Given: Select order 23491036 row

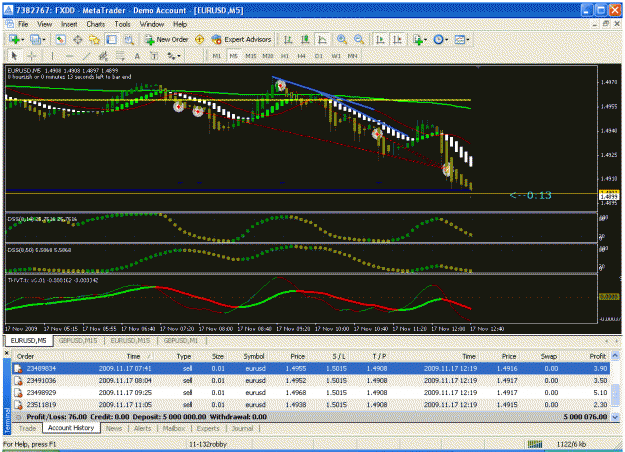Looking at the screenshot, I should [311, 381].
